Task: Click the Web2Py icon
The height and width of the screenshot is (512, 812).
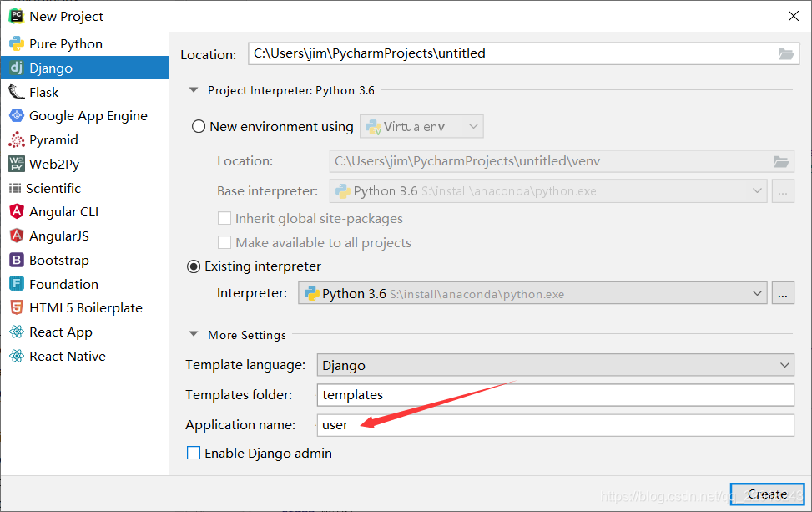Action: tap(17, 164)
